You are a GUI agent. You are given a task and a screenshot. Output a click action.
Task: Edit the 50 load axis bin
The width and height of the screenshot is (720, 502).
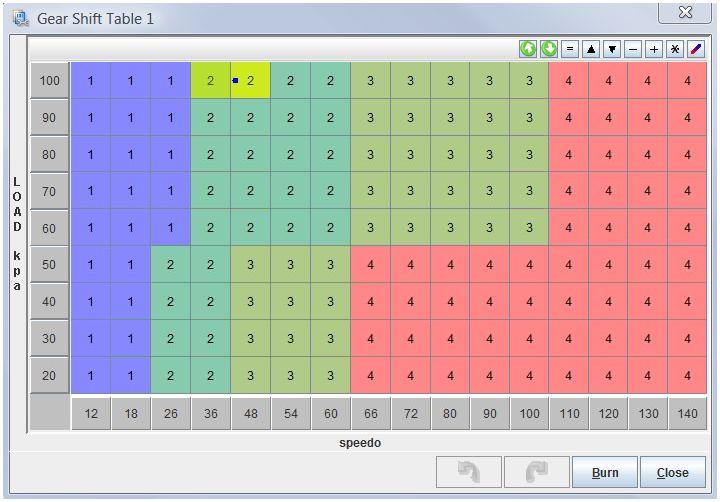coord(49,265)
